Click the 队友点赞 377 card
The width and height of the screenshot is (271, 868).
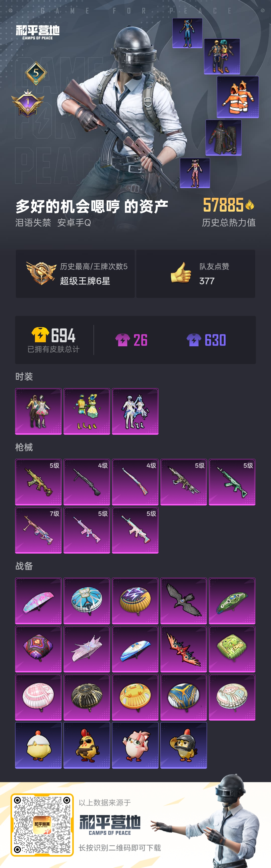[196, 274]
